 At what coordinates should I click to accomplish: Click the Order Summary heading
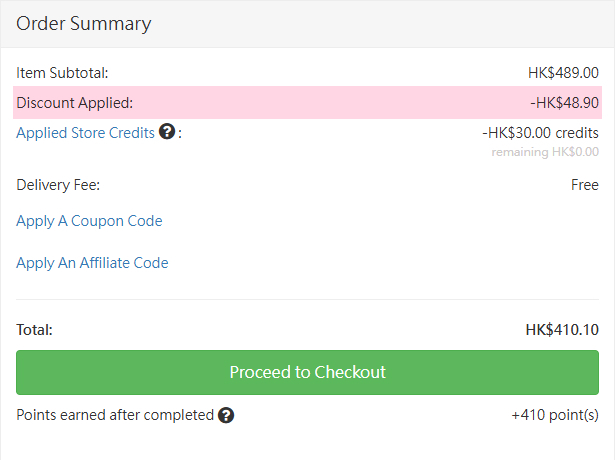84,23
